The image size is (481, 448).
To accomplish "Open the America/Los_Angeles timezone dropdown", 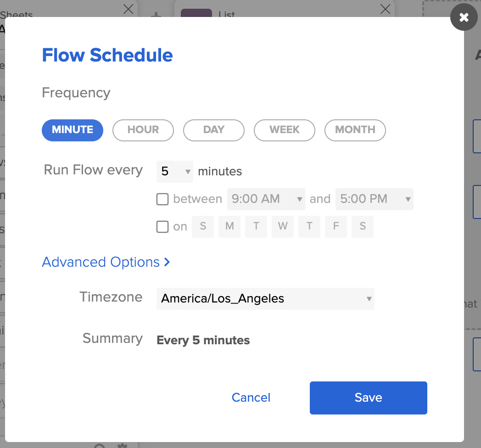I will [265, 299].
